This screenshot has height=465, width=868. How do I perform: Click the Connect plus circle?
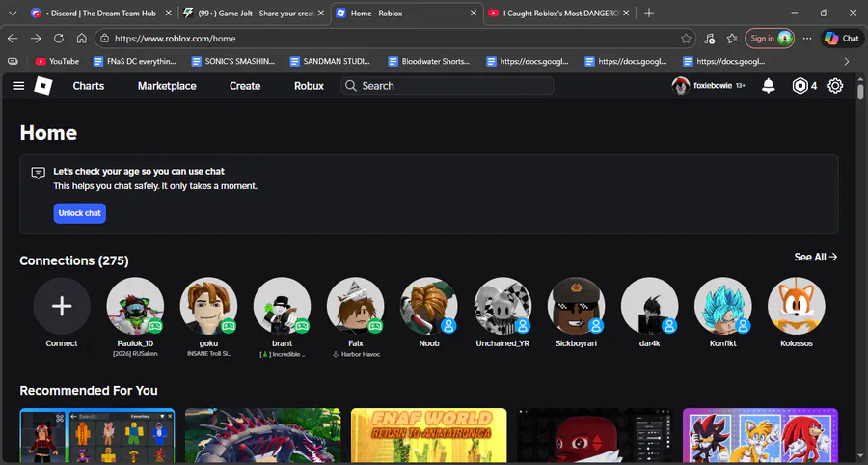point(62,306)
